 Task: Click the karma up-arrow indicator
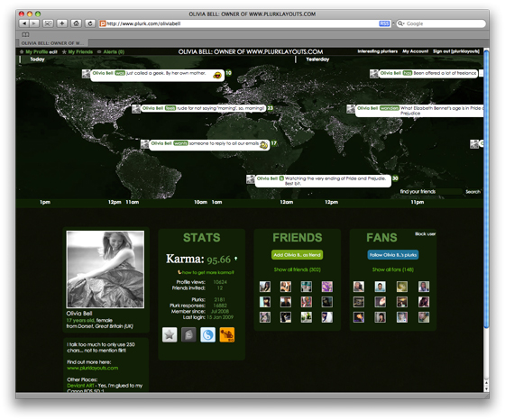(236, 259)
